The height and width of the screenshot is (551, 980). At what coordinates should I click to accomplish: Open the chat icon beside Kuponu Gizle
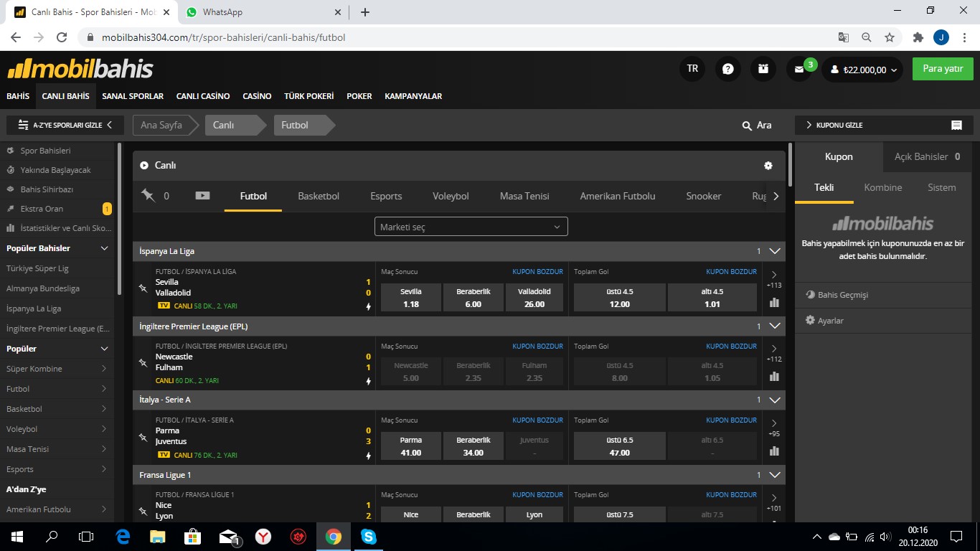pyautogui.click(x=956, y=126)
